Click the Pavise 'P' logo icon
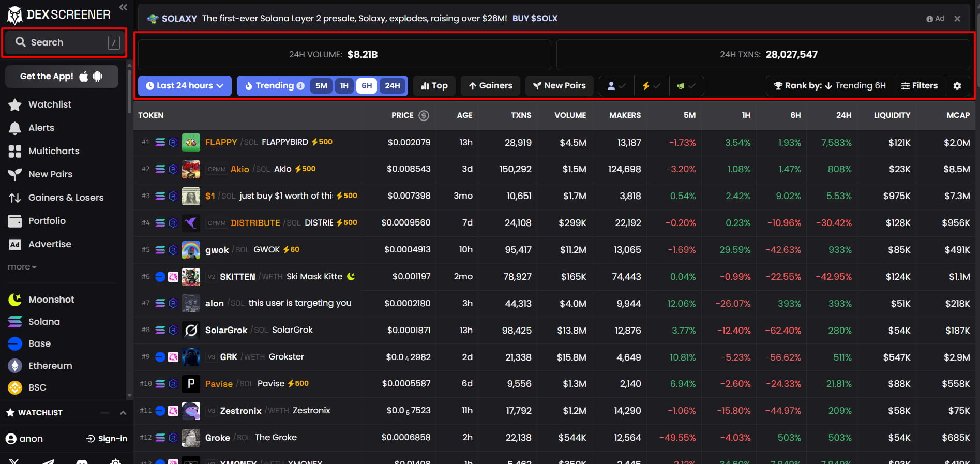Image resolution: width=980 pixels, height=464 pixels. coord(191,384)
